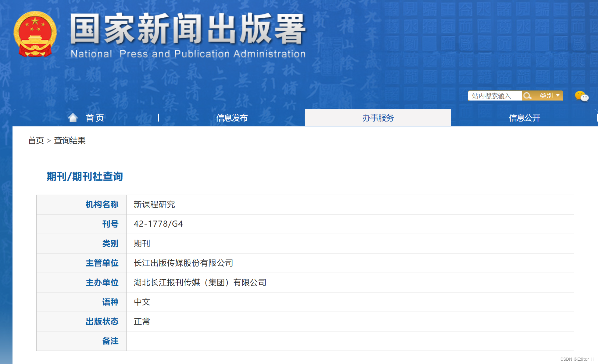598x364 pixels.
Task: Click the national emblem logo
Action: tap(35, 34)
